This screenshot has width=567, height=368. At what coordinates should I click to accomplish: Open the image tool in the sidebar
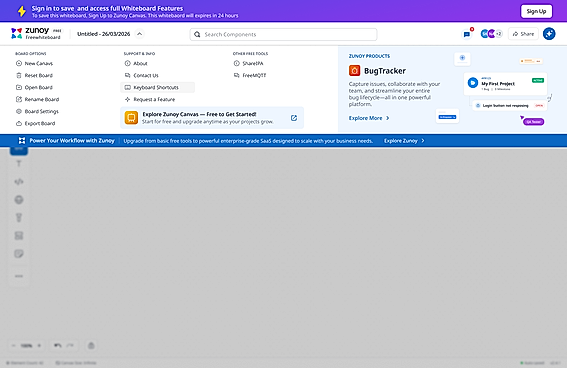point(19,236)
